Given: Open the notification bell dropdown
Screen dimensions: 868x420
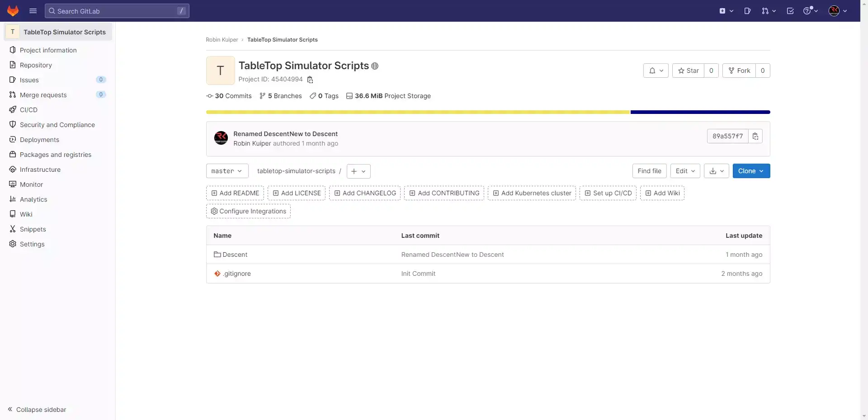Looking at the screenshot, I should click(x=656, y=71).
